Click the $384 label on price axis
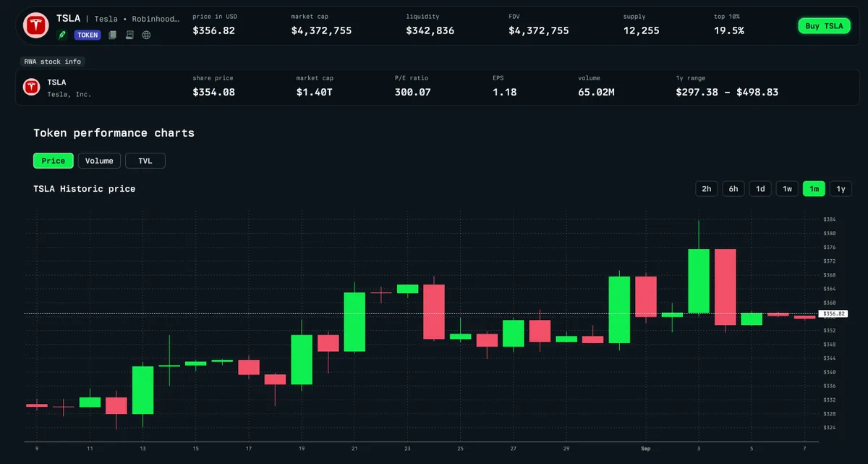This screenshot has width=868, height=464. pos(830,219)
